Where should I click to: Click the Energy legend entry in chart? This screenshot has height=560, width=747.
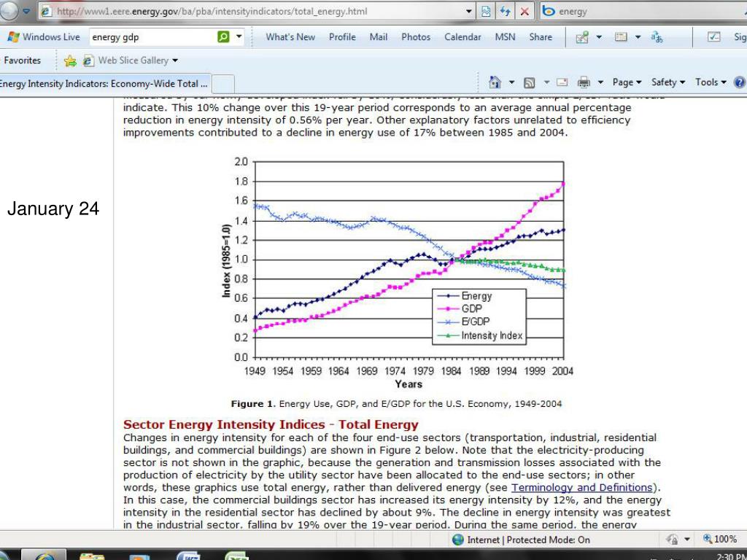pyautogui.click(x=465, y=296)
